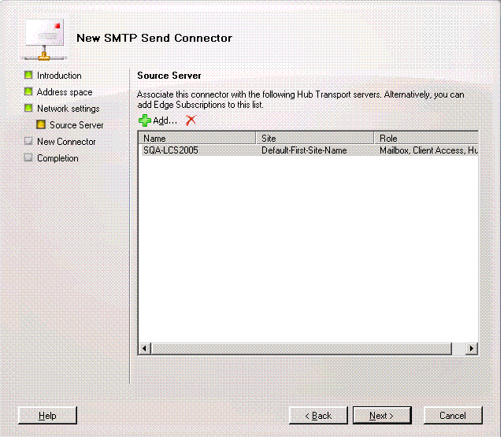This screenshot has height=437, width=504.
Task: Click the SMTP Send Connector wizard icon
Action: click(45, 40)
